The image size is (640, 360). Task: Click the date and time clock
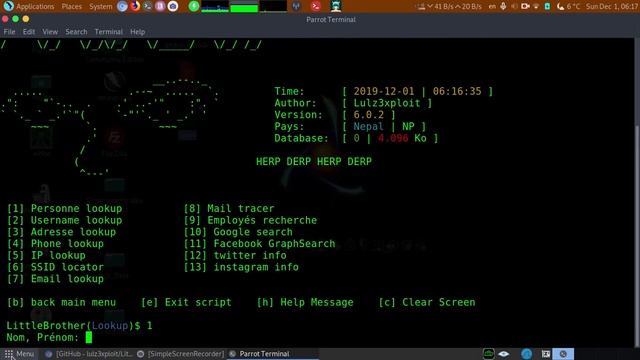612,7
